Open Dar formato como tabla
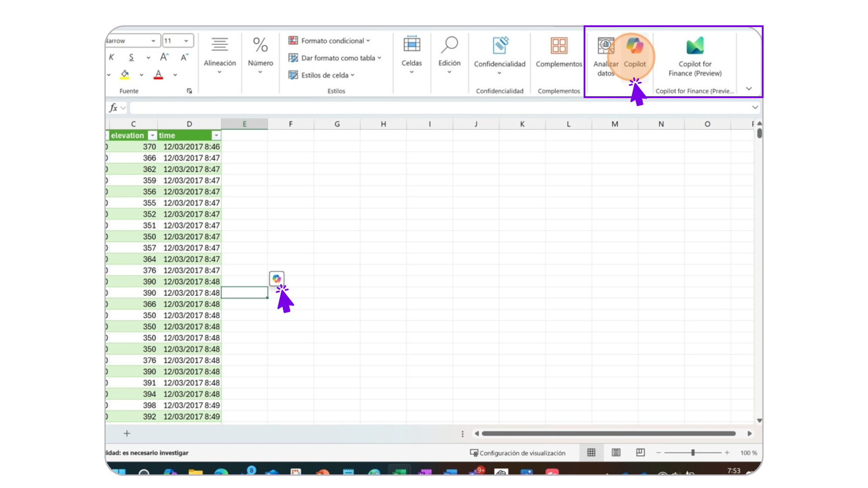Viewport: 868px width, 488px height. coord(335,58)
